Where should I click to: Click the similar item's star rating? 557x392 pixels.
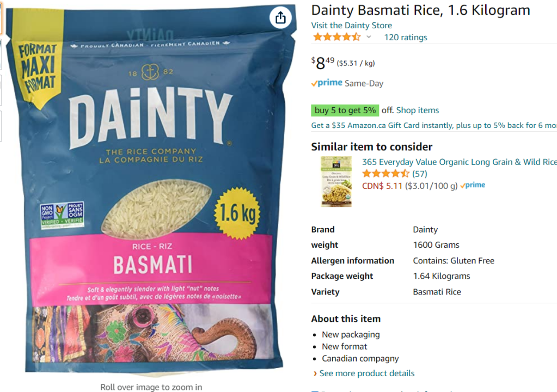tap(385, 174)
